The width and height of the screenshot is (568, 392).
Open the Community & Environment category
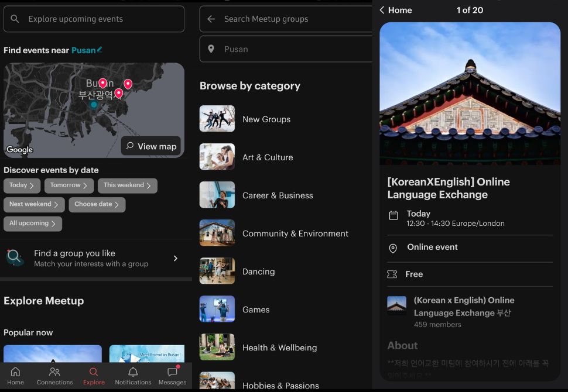pyautogui.click(x=285, y=233)
